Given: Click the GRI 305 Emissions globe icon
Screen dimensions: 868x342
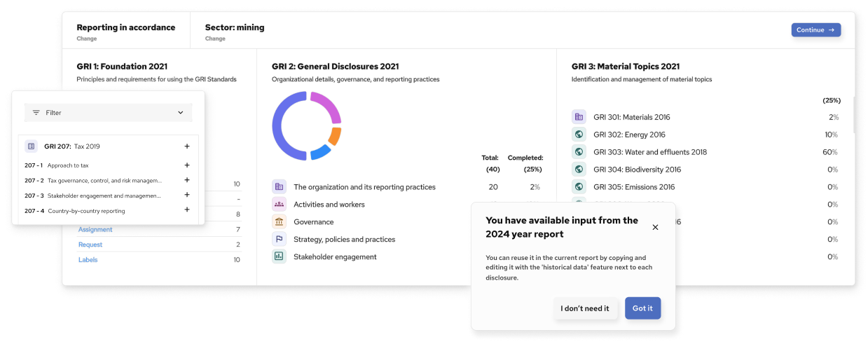Looking at the screenshot, I should click(x=579, y=187).
